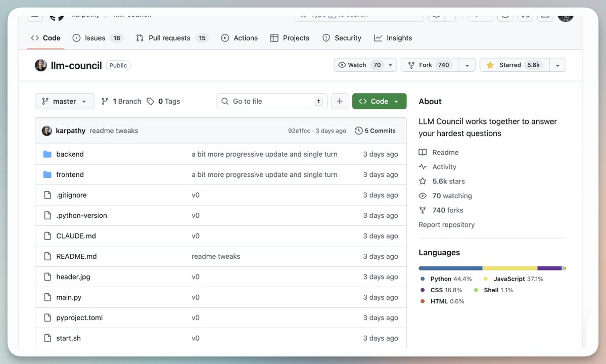Open the CLAUDE.md file
The width and height of the screenshot is (606, 364).
pos(76,236)
